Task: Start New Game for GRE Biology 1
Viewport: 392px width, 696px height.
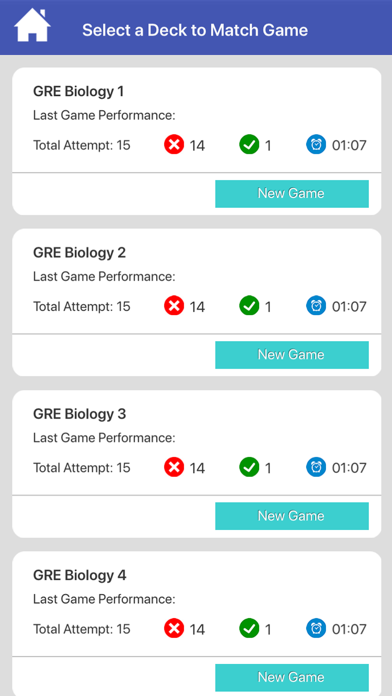Action: click(292, 194)
